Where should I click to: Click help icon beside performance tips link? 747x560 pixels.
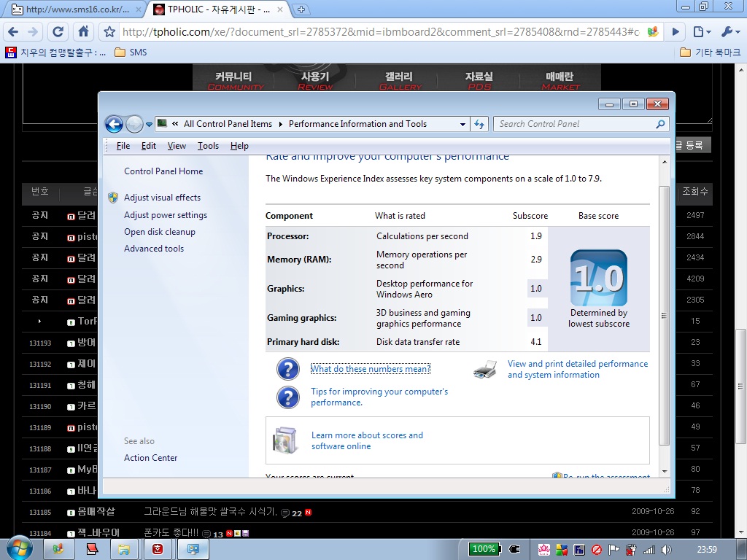(288, 397)
